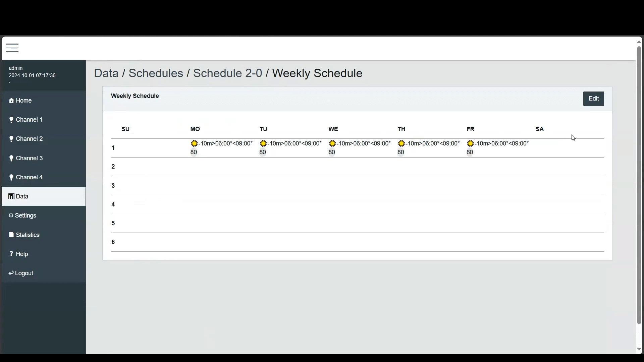The image size is (644, 362).
Task: Click the Settings gear icon
Action: (x=11, y=216)
